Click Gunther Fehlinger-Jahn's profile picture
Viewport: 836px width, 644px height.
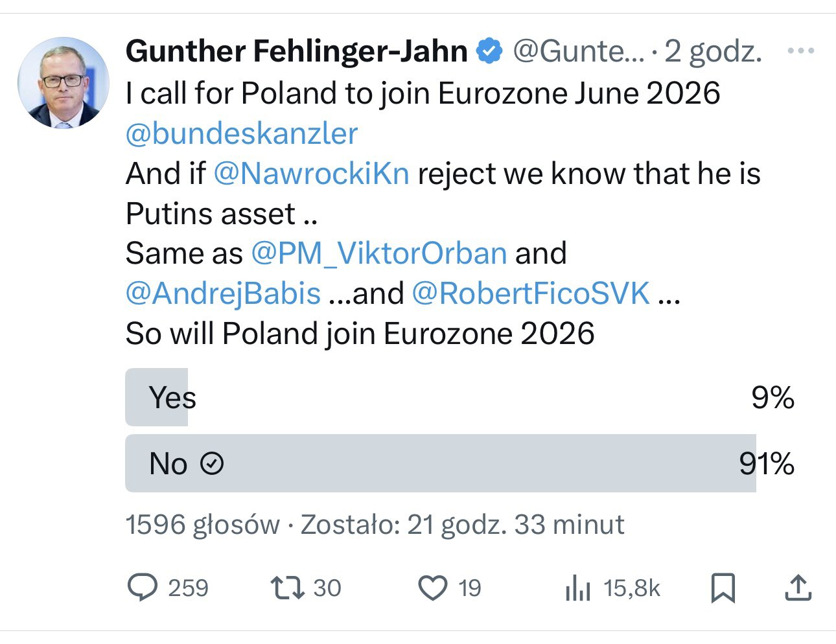(x=64, y=82)
